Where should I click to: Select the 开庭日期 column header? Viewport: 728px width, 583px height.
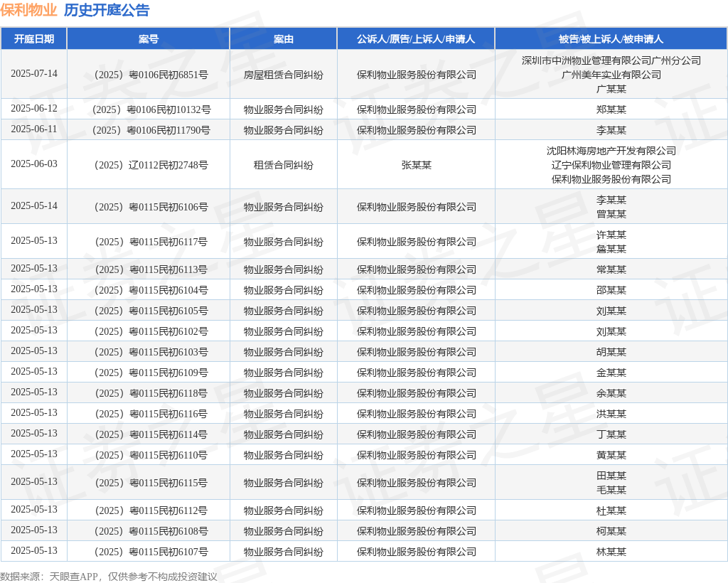tap(34, 39)
